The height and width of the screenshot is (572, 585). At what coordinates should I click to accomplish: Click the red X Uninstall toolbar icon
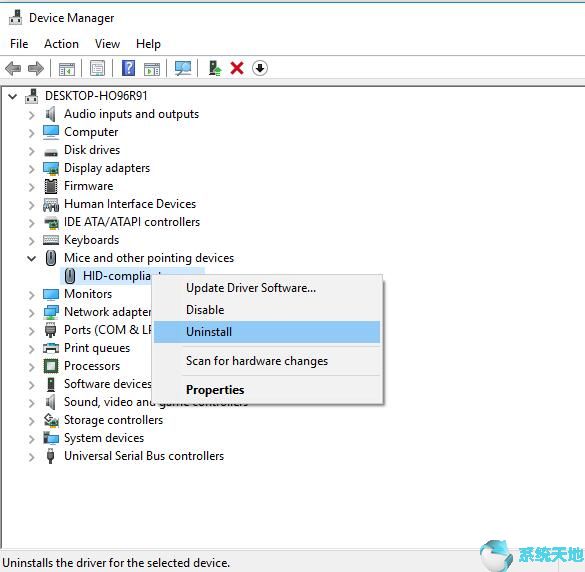click(x=237, y=68)
